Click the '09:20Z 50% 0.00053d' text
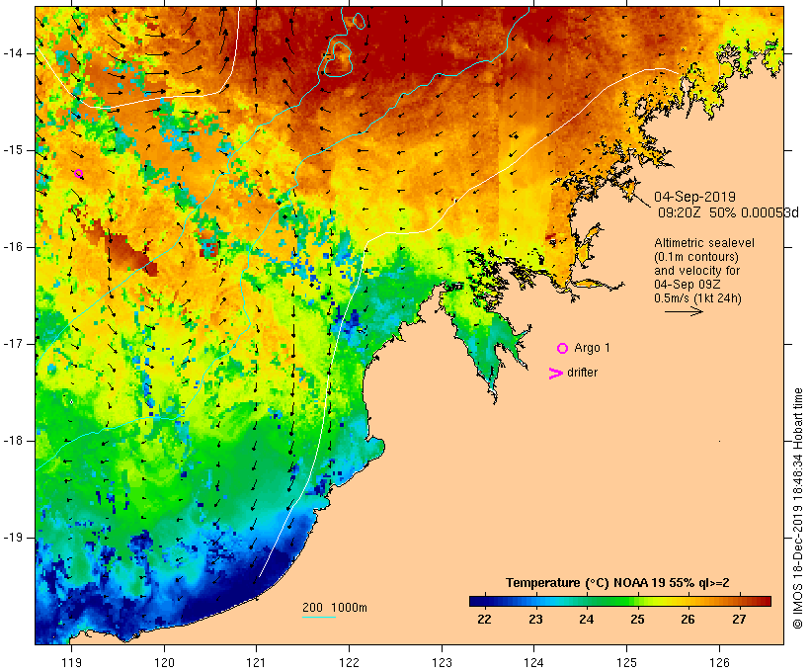Screen dimensions: 810x672 [728, 212]
